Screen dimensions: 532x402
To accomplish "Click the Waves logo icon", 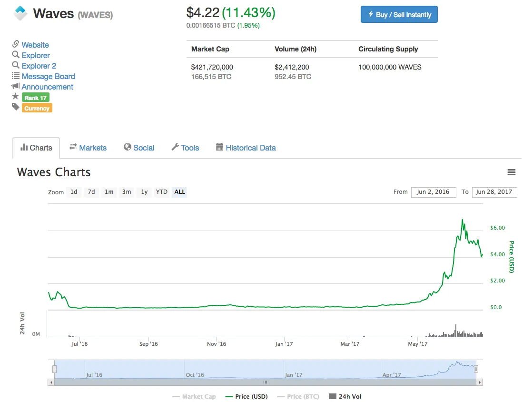I will pyautogui.click(x=20, y=13).
